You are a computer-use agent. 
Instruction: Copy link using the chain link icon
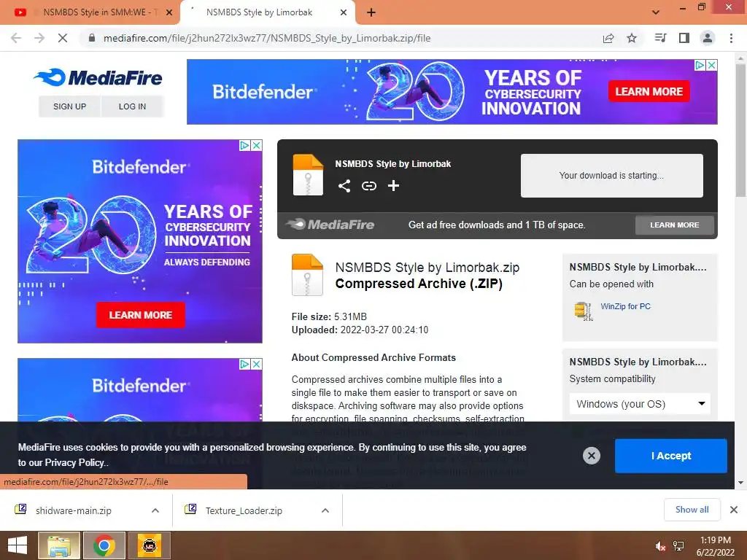[368, 186]
